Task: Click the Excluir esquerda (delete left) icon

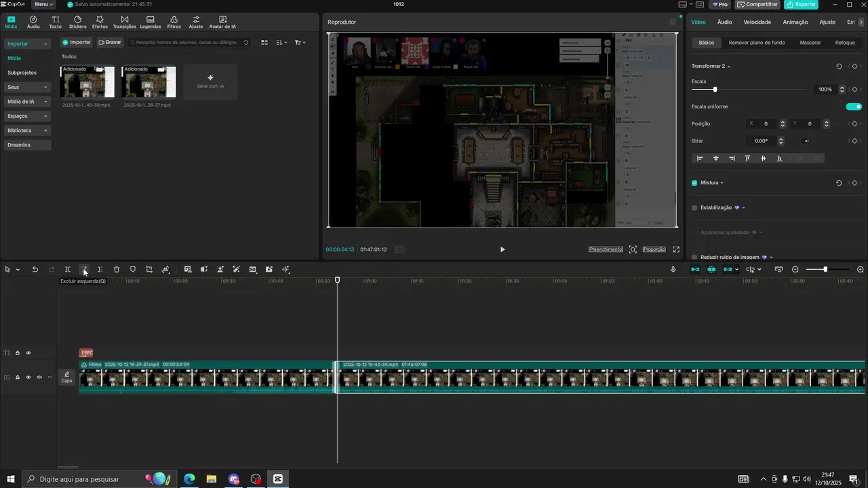Action: point(84,270)
